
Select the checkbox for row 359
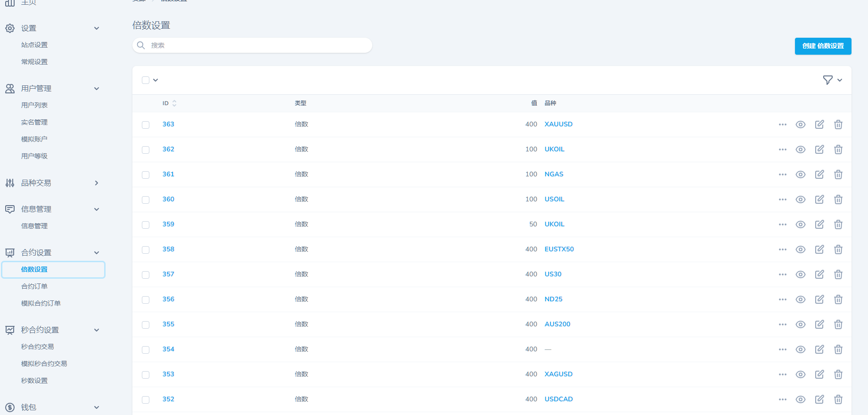[x=146, y=225]
